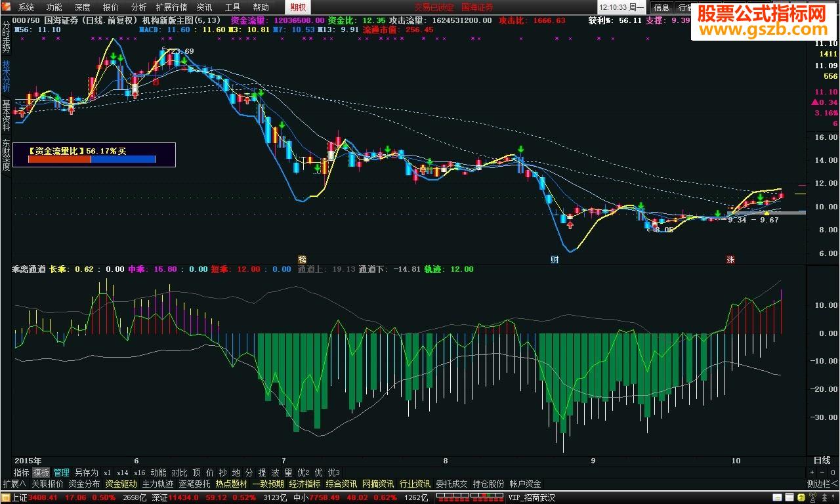Select the 优2 template
The height and width of the screenshot is (504, 840).
point(303,472)
